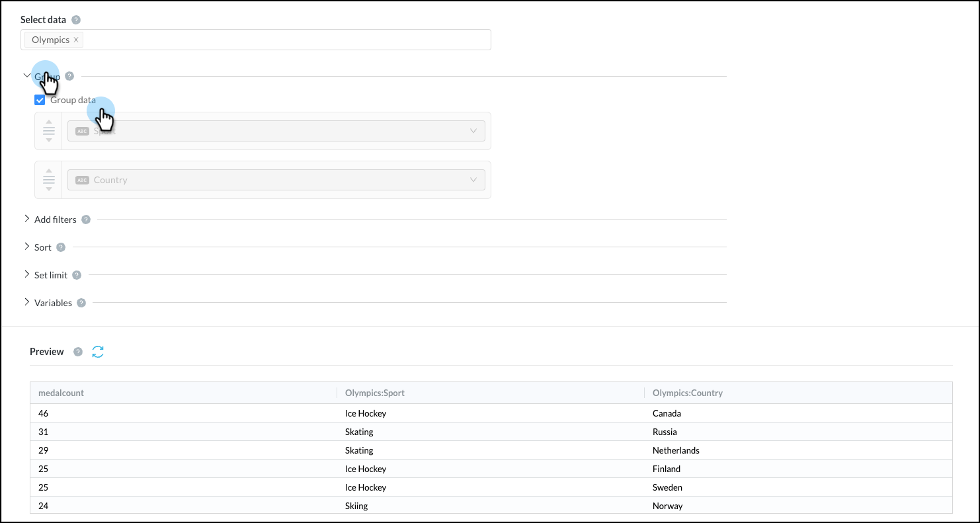The image size is (980, 523).
Task: Collapse the Group section chevron
Action: tap(27, 75)
